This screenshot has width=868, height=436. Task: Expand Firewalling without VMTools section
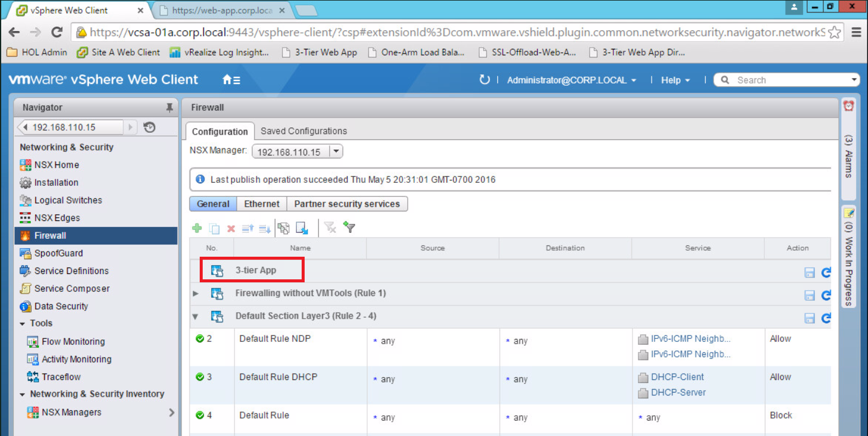(x=196, y=294)
